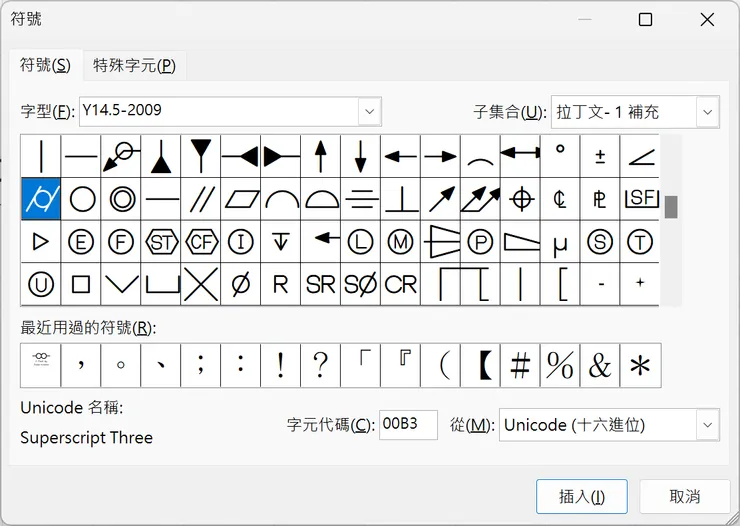This screenshot has width=740, height=526.
Task: Choose the circled I symbol
Action: [x=241, y=242]
